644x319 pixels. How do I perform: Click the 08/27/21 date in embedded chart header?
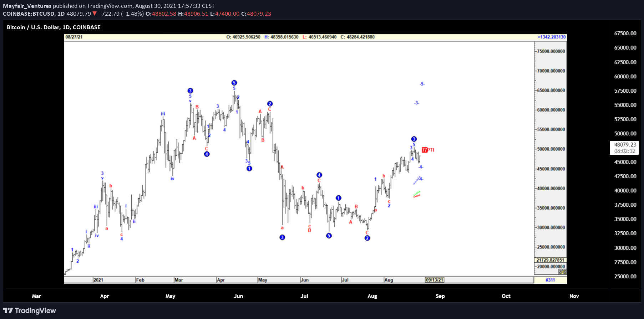coord(74,37)
